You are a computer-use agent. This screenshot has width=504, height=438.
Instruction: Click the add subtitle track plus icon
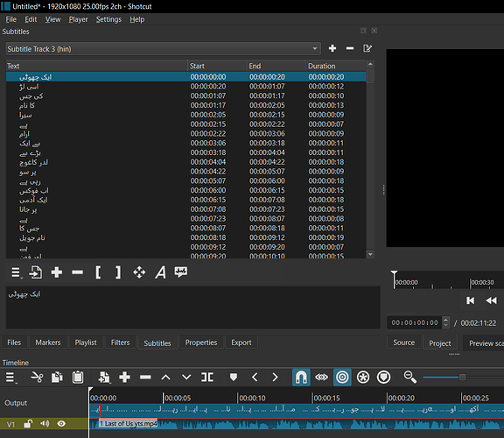(332, 48)
